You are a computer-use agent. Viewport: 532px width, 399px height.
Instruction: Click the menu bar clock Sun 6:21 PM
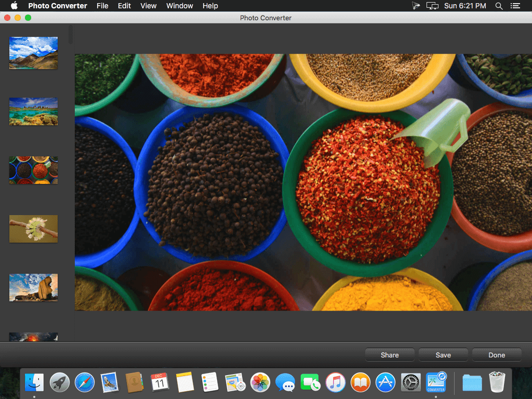pos(465,6)
